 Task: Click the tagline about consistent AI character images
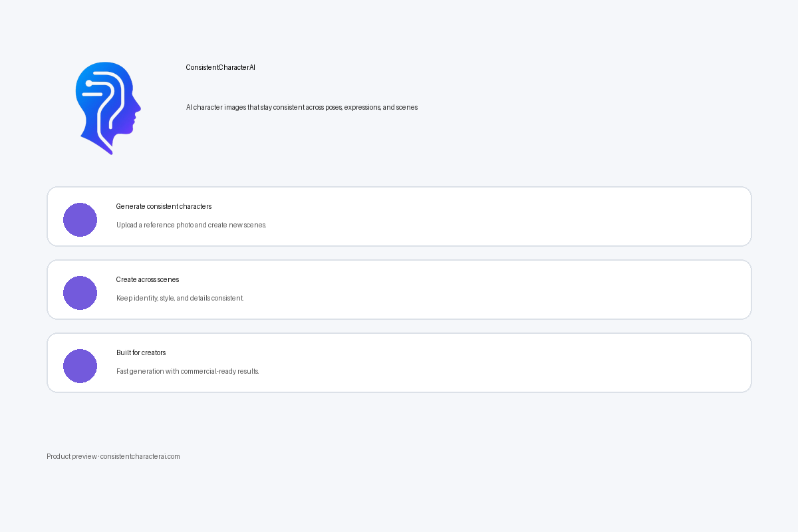[302, 107]
